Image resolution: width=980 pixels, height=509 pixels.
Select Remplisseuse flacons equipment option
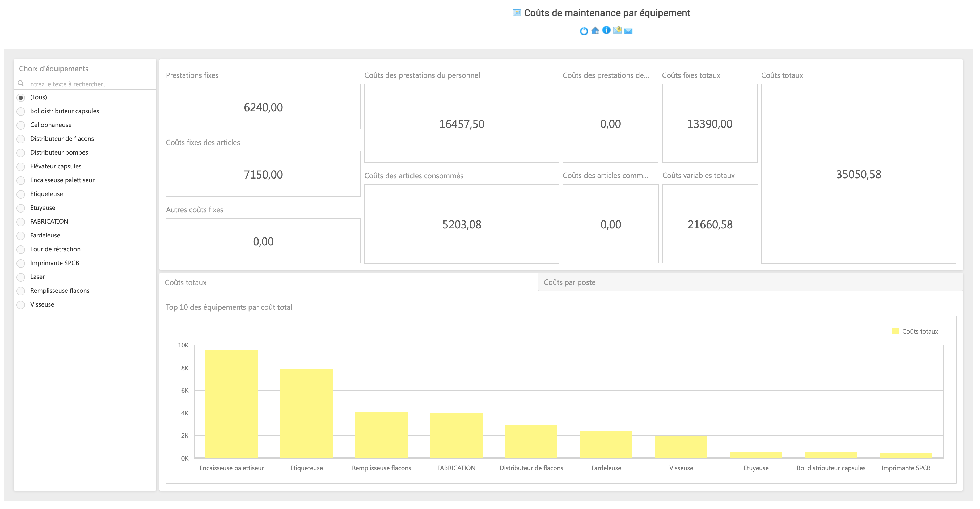pos(21,291)
